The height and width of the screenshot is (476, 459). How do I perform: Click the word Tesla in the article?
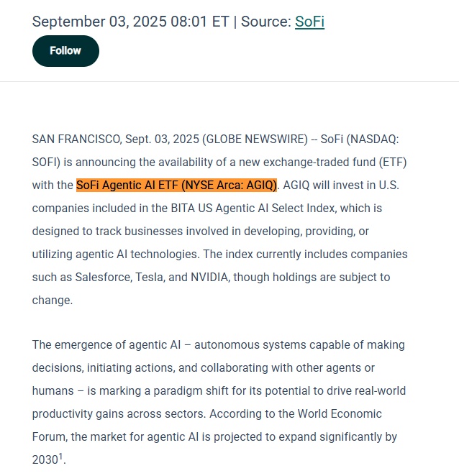tap(149, 277)
